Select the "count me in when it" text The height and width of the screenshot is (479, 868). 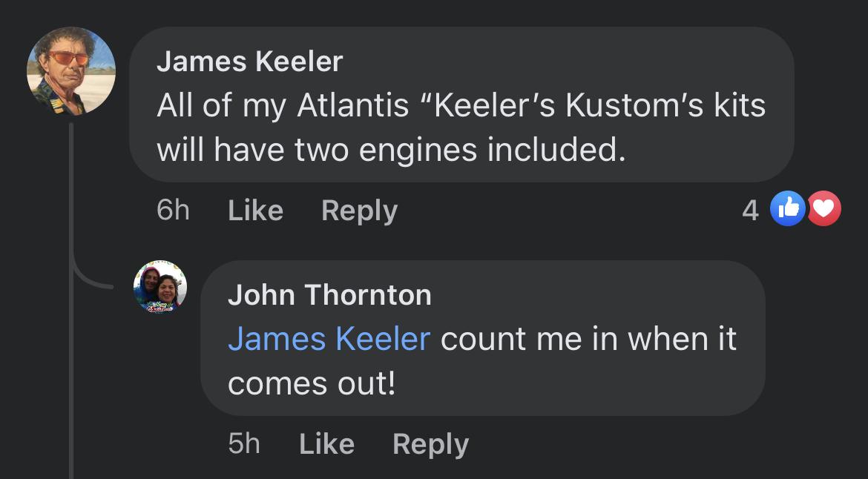point(588,339)
